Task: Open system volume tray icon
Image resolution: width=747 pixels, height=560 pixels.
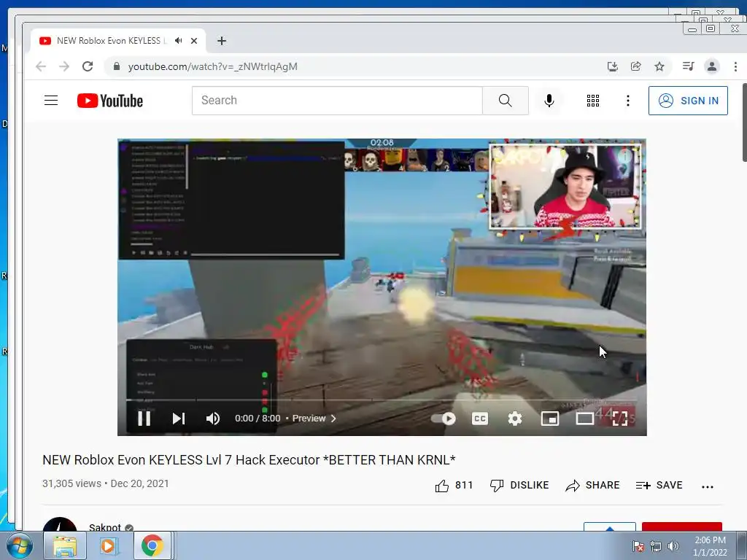Action: pos(673,546)
